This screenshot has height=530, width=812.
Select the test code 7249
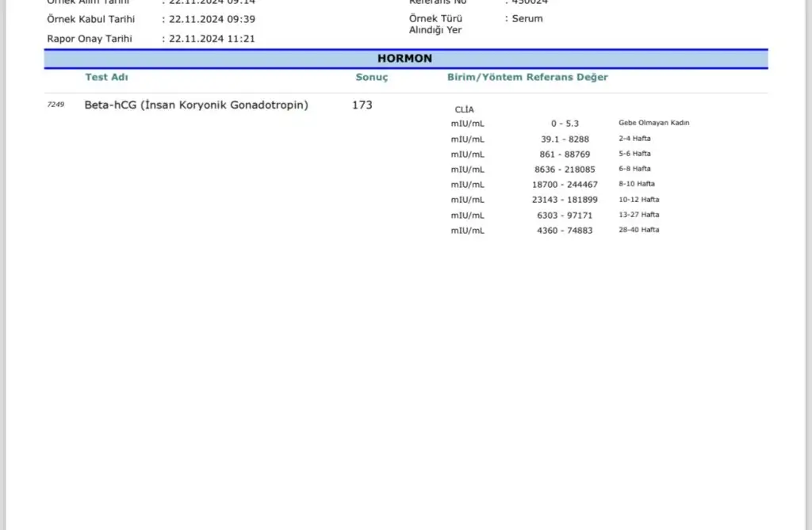click(x=56, y=105)
